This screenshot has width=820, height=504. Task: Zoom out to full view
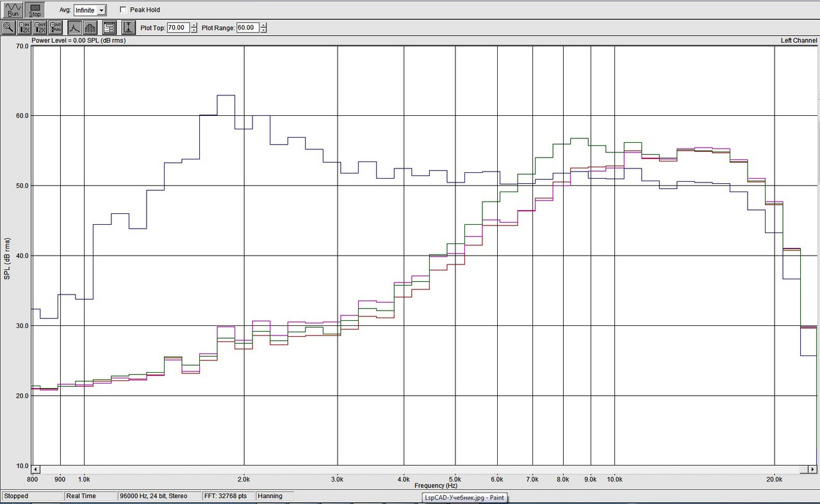56,28
